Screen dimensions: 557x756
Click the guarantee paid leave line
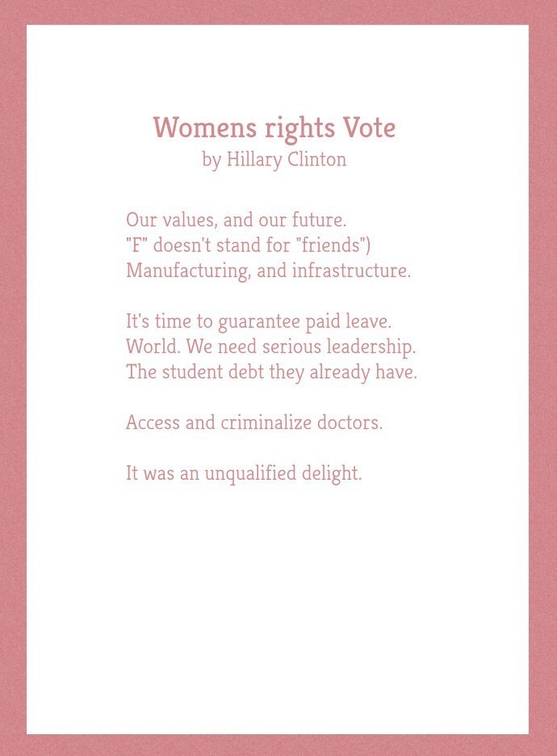point(259,321)
